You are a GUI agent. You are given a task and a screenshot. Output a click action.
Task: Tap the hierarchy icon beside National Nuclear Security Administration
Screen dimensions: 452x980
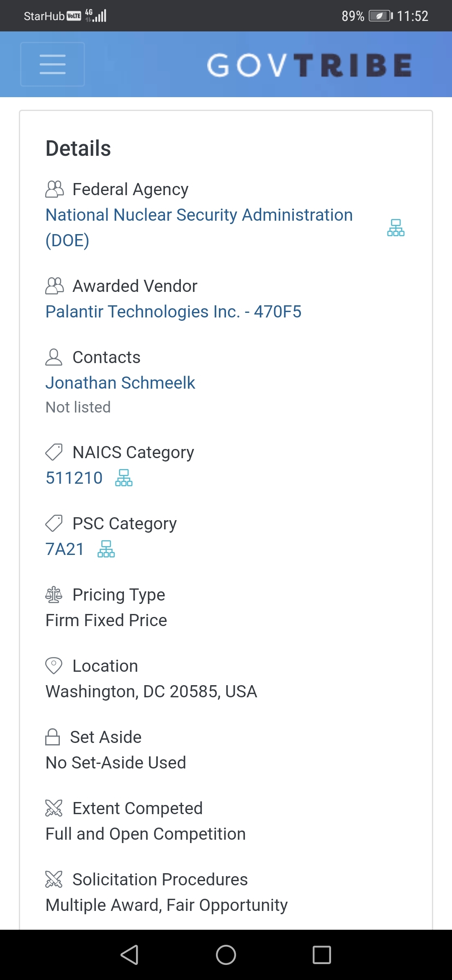coord(395,228)
